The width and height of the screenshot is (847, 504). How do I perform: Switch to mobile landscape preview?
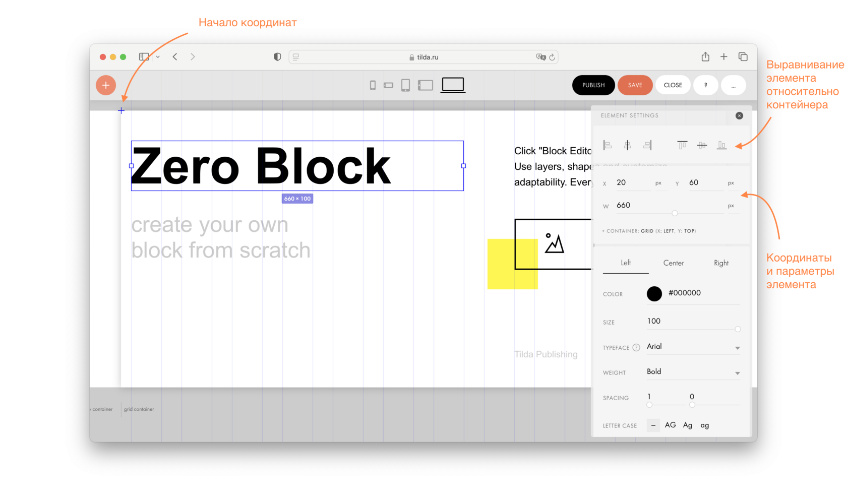click(388, 85)
